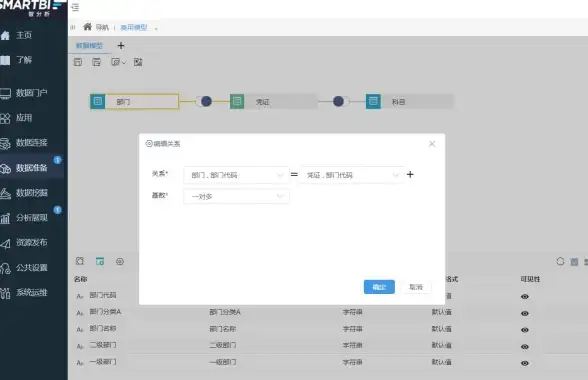588x380 pixels.
Task: Toggle visibility of the 一级部门 field
Action: coord(525,363)
